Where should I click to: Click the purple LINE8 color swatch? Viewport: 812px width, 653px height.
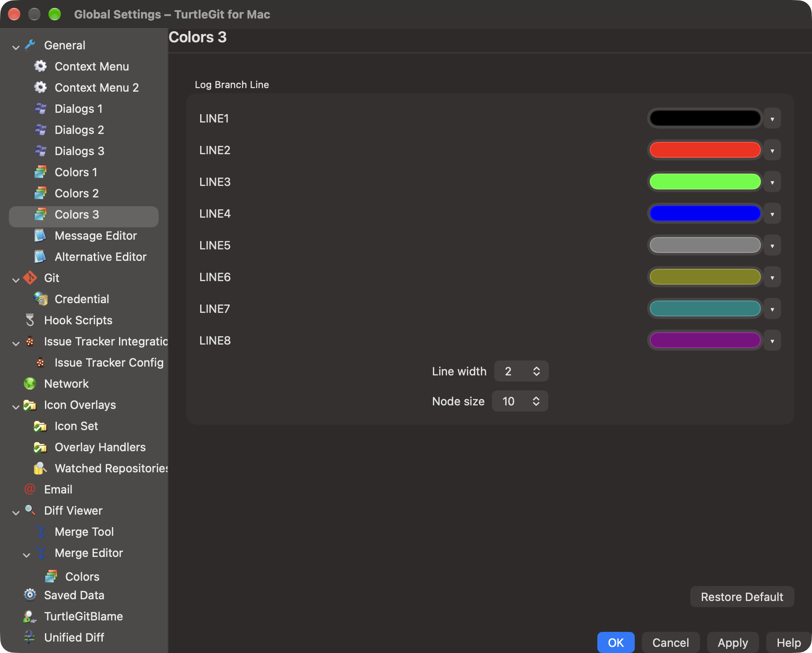[x=705, y=340]
